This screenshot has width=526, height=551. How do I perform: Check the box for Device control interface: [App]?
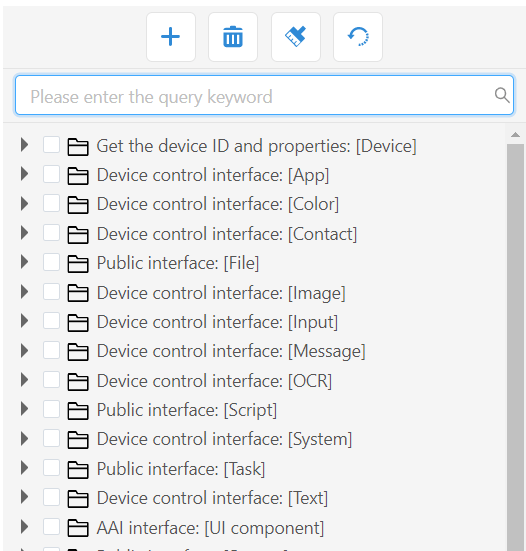[51, 174]
